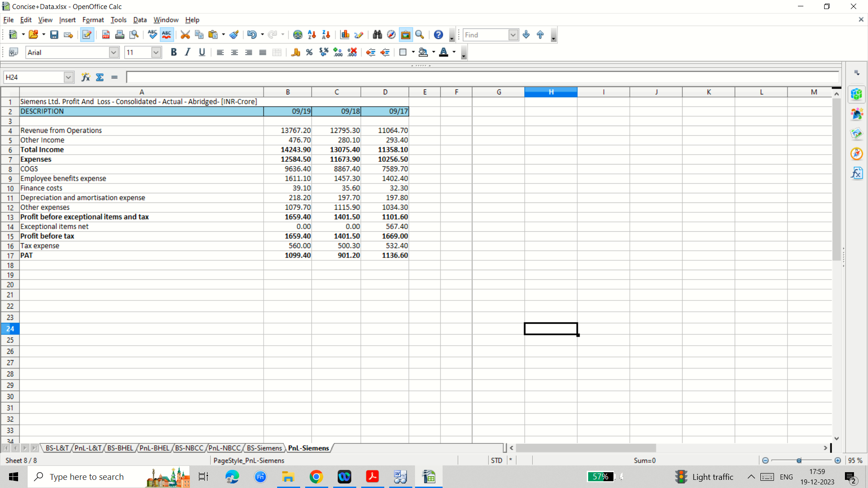Screen dimensions: 868x488
Task: Click the Sum sigma icon
Action: (100, 77)
